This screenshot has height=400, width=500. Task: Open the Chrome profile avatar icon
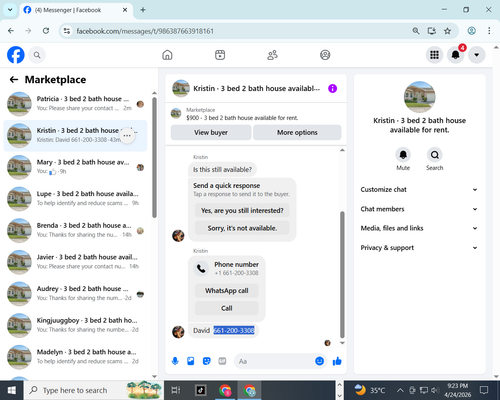click(x=471, y=31)
